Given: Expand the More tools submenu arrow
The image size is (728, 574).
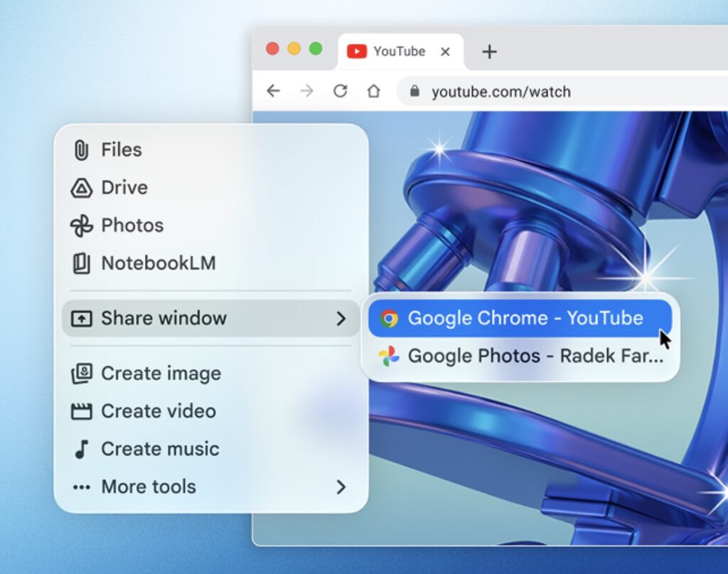Looking at the screenshot, I should tap(341, 487).
